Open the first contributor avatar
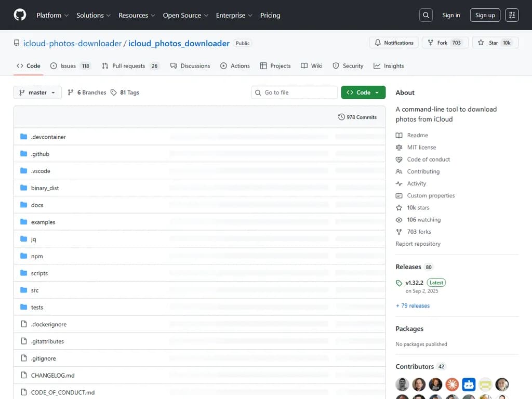This screenshot has height=399, width=532. (x=402, y=384)
